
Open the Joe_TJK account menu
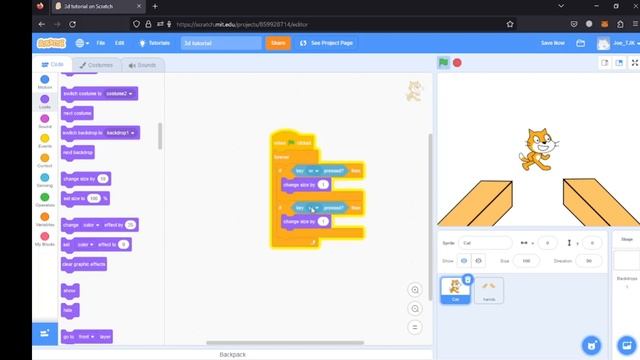tap(618, 43)
